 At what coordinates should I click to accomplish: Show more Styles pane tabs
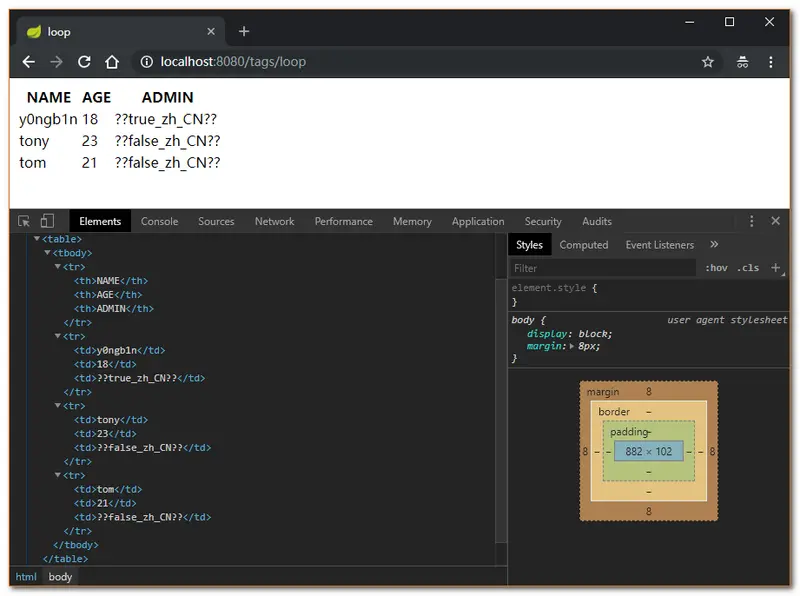(x=714, y=244)
